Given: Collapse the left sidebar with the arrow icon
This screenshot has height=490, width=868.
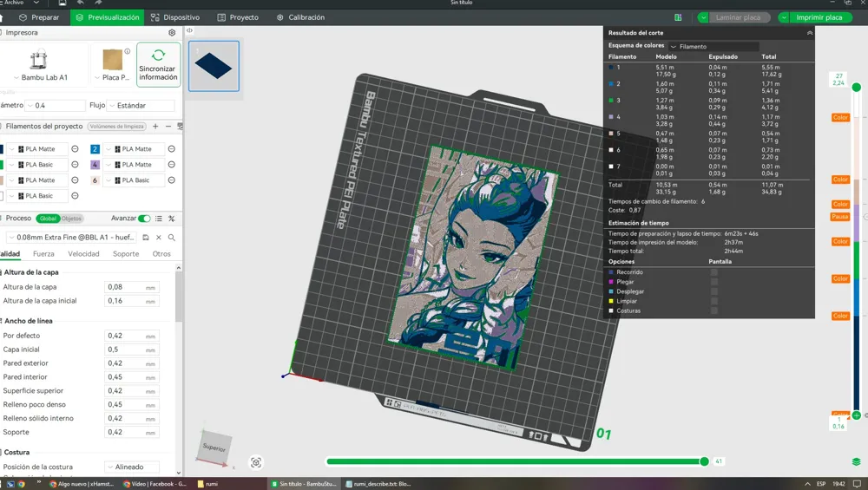Looking at the screenshot, I should pyautogui.click(x=189, y=30).
